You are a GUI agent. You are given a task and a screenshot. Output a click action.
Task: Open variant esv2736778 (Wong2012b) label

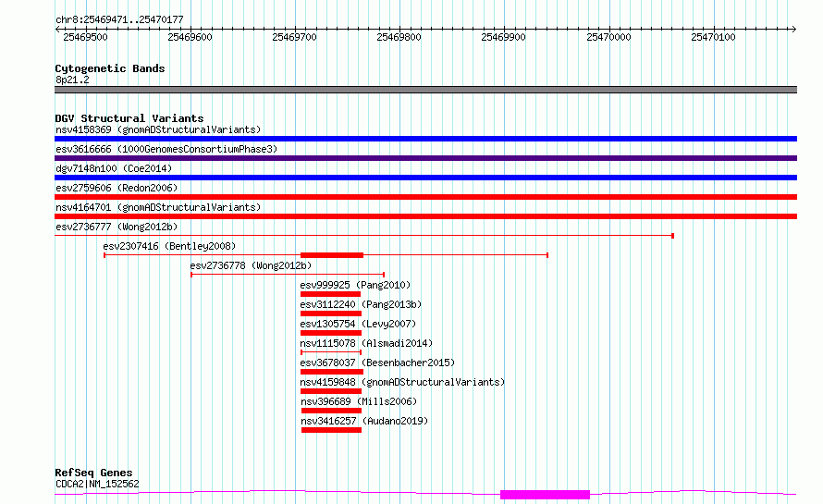(x=251, y=265)
